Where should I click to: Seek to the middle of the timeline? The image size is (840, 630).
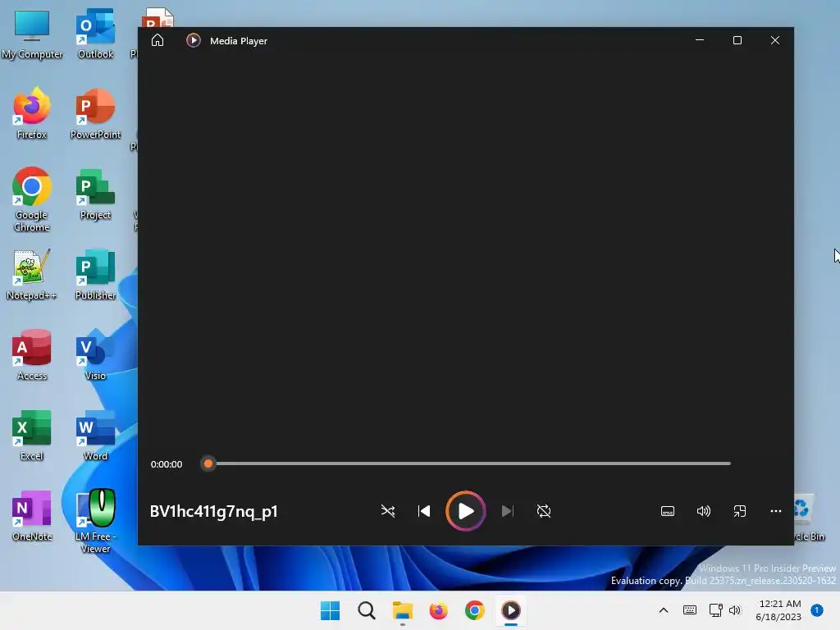pos(466,464)
